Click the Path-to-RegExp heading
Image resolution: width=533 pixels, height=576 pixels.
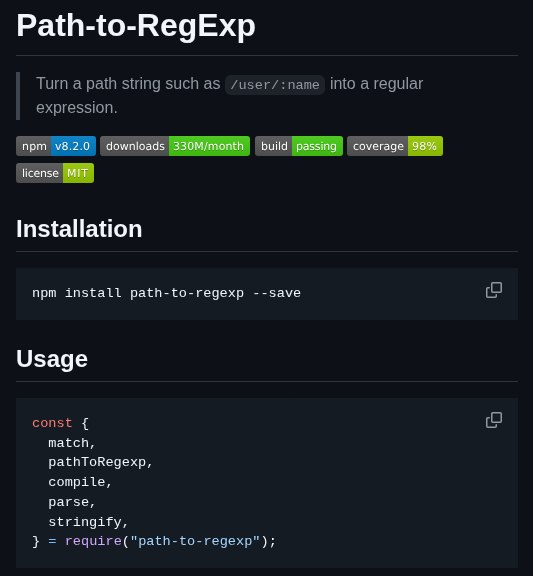(136, 26)
